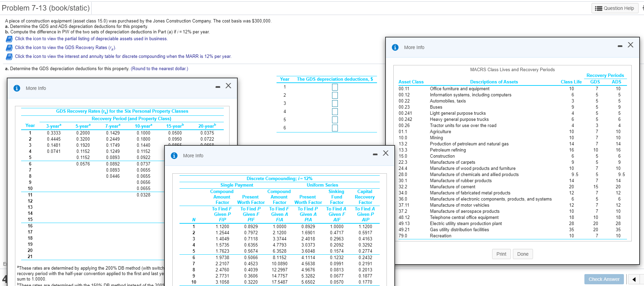This screenshot has width=644, height=286.
Task: Minimize the Discrete Compounding popup
Action: point(375,154)
